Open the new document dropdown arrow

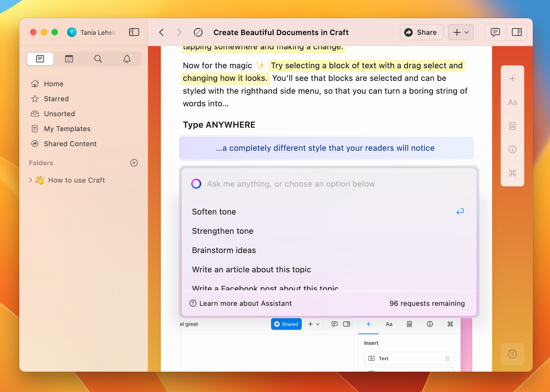click(x=466, y=32)
